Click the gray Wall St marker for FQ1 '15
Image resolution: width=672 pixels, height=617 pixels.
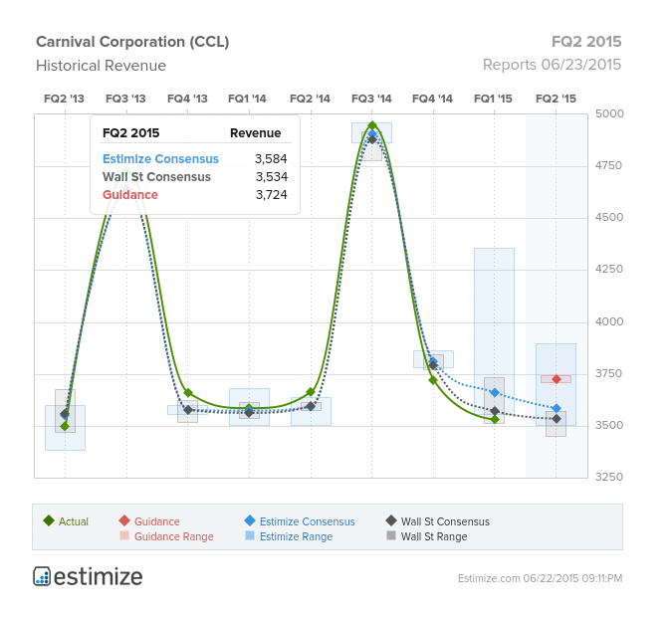point(495,411)
